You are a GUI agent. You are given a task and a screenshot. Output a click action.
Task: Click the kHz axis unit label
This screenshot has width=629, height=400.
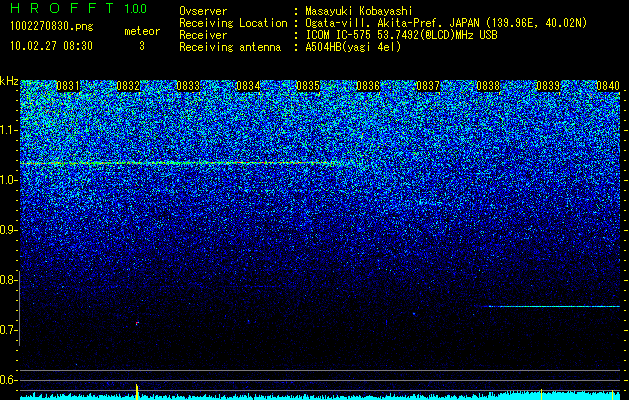click(9, 81)
